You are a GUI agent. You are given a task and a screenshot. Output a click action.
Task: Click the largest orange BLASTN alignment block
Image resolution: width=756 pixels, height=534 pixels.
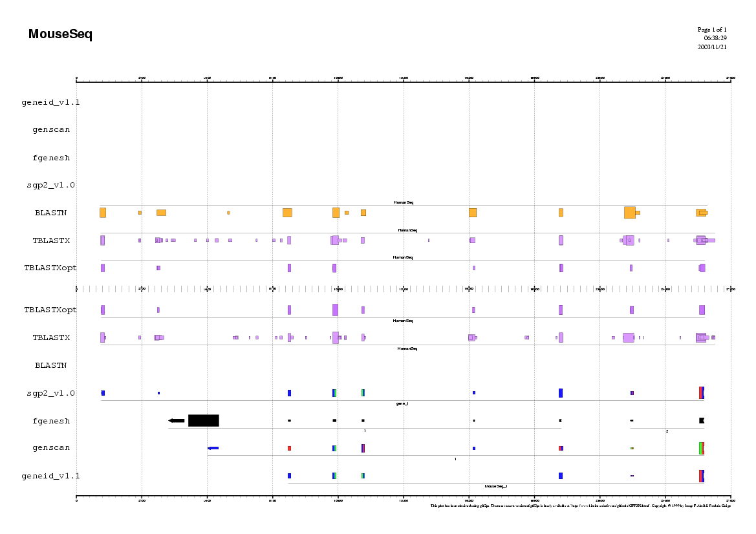tap(629, 213)
